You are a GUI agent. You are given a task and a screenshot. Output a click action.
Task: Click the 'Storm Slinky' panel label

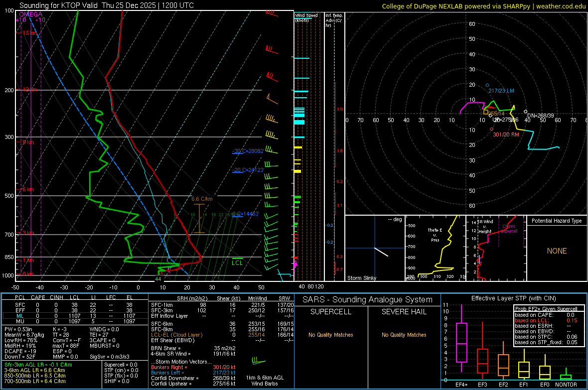pos(361,278)
